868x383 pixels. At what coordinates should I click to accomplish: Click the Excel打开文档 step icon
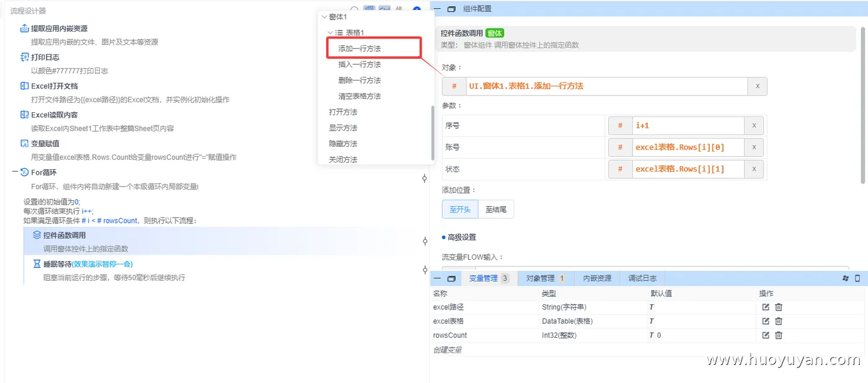coord(25,86)
